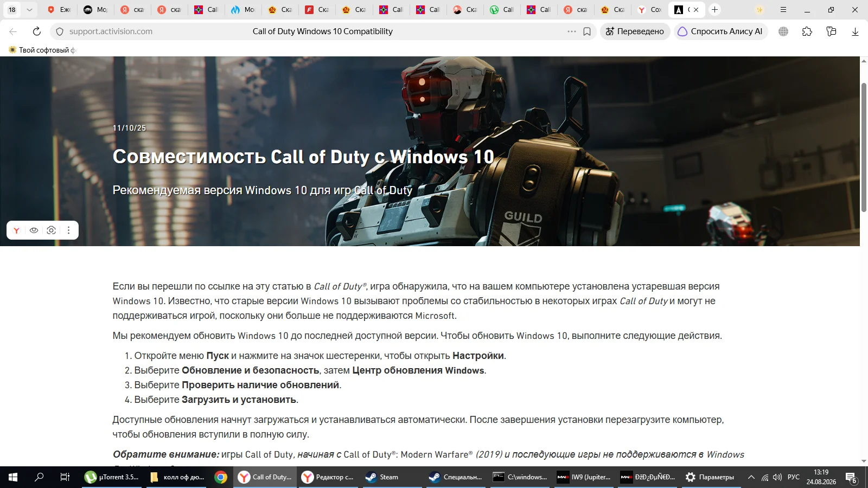Close the active Activision tab
Screen dimensions: 868x488
coord(696,10)
